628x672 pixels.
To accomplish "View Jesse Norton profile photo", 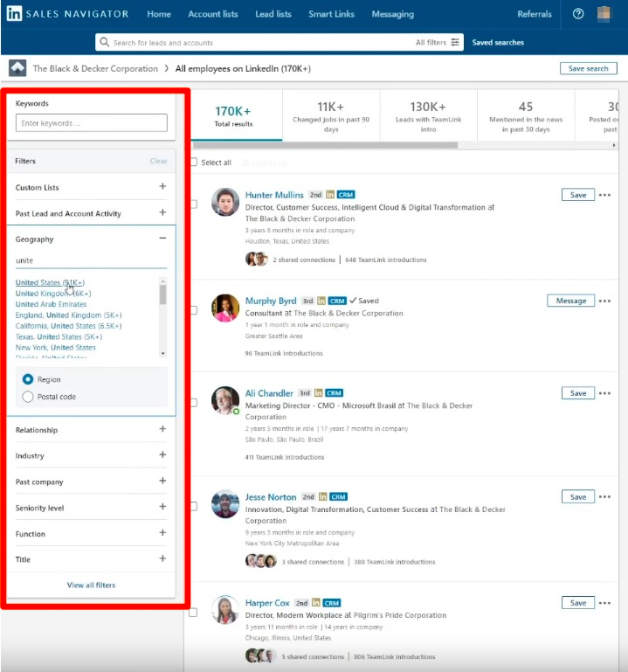I will click(225, 504).
